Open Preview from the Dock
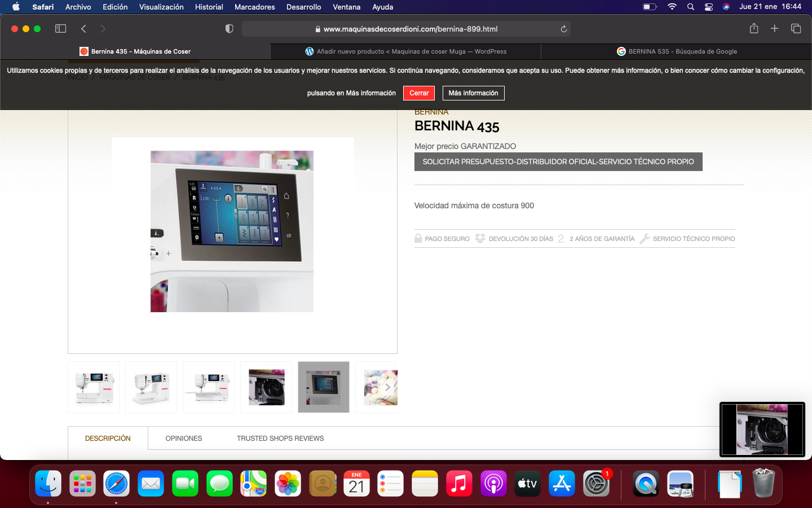Viewport: 812px width, 508px height. [680, 484]
